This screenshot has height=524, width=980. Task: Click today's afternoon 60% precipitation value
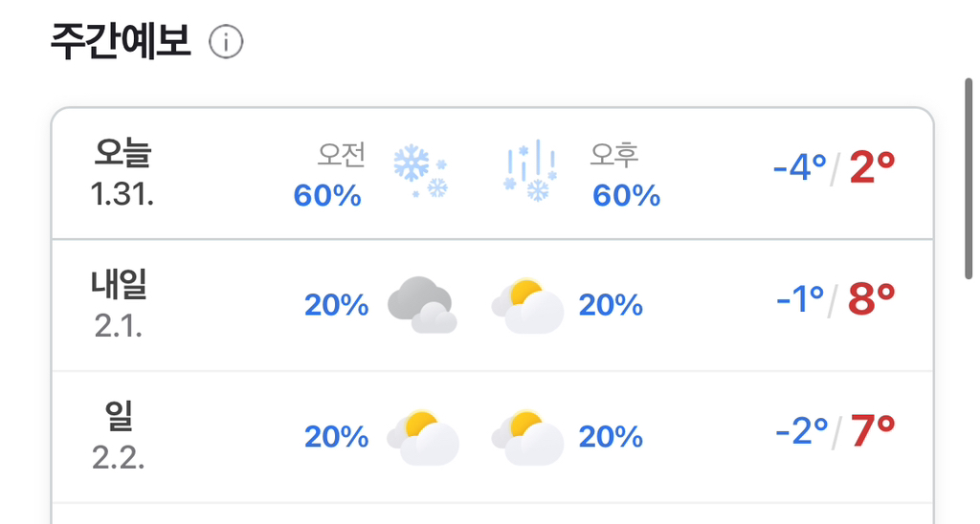point(626,195)
